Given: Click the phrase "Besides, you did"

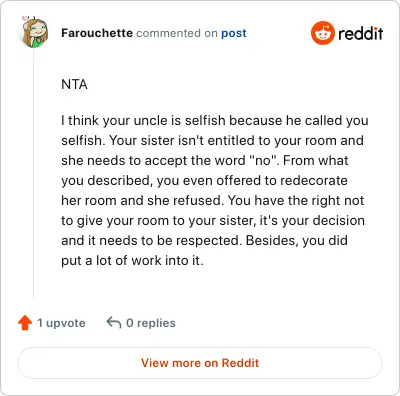Looking at the screenshot, I should [x=297, y=240].
